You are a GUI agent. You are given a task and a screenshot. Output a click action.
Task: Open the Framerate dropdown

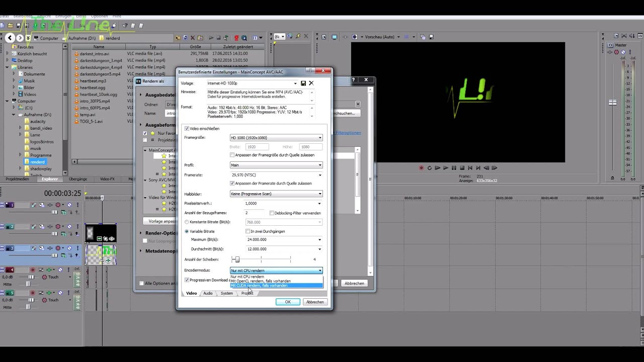(x=320, y=175)
